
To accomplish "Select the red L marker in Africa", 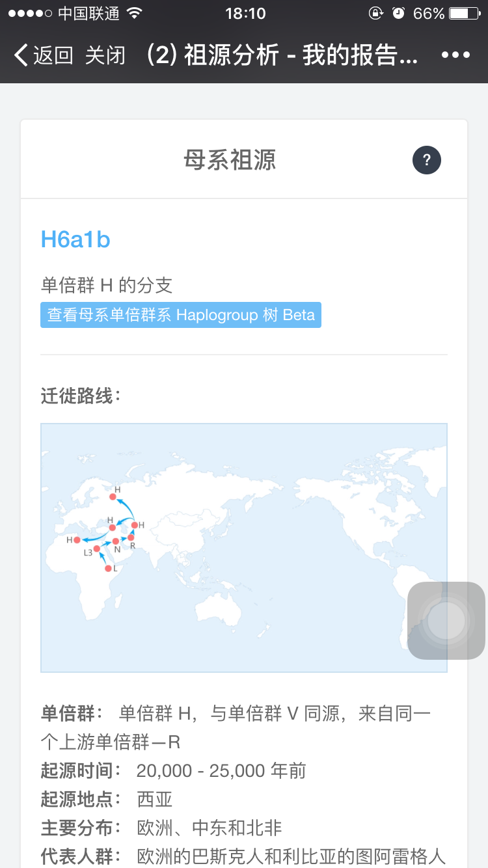I will tap(109, 569).
